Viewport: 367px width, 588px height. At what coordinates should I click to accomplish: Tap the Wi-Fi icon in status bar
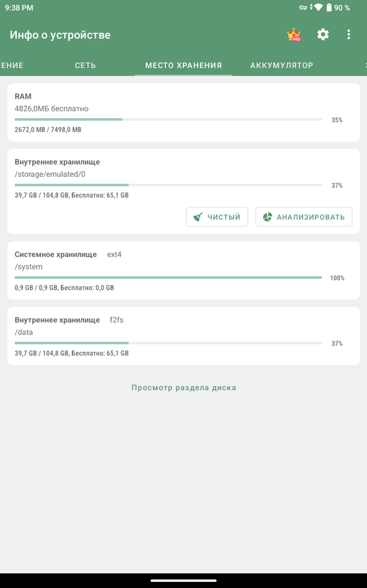(x=318, y=7)
